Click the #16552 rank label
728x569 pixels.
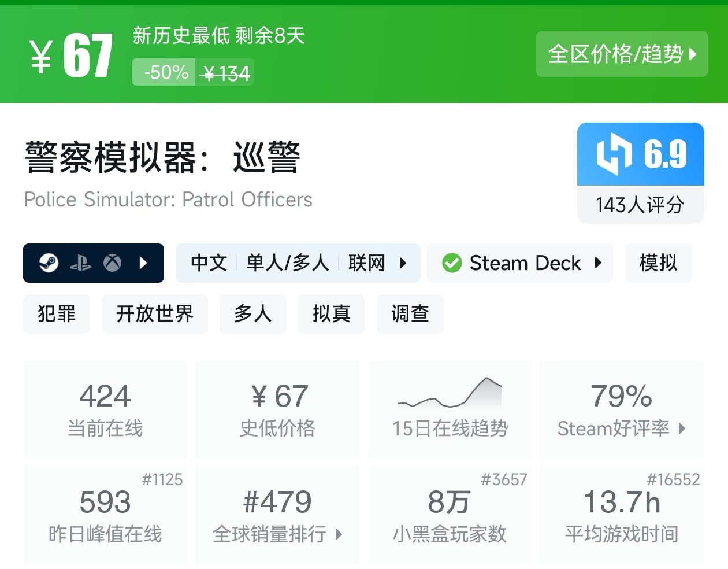pos(673,479)
